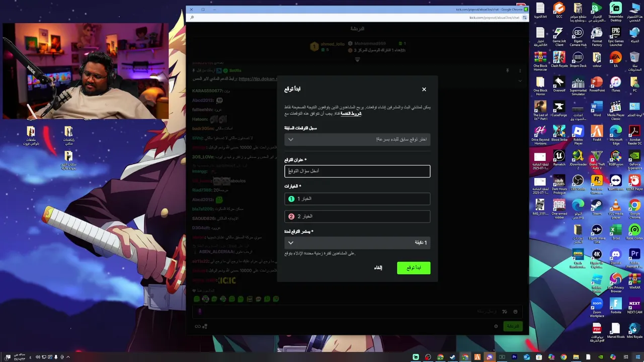
Task: Open the terms of service link in dialog
Action: point(351,114)
